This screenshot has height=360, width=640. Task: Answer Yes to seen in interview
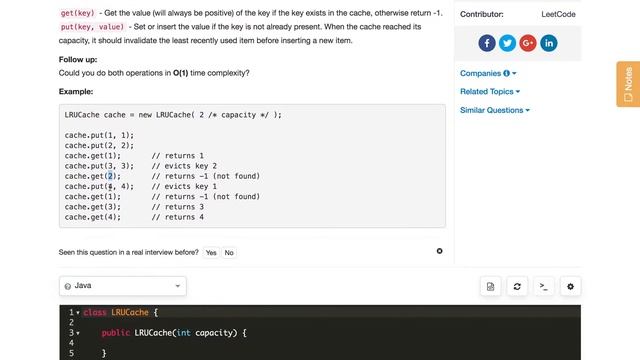(211, 253)
